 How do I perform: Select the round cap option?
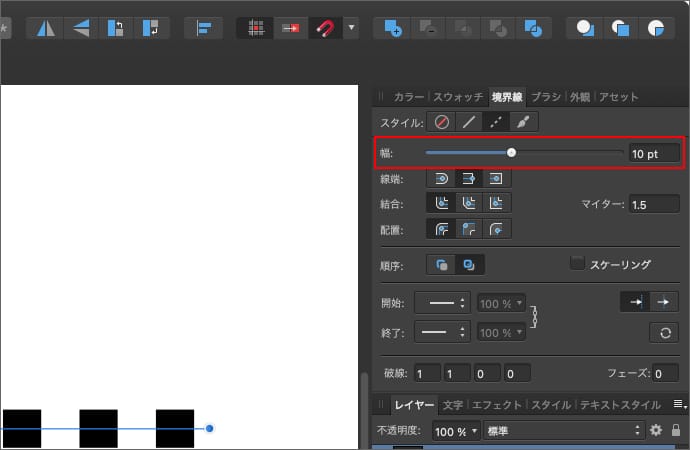pos(442,179)
